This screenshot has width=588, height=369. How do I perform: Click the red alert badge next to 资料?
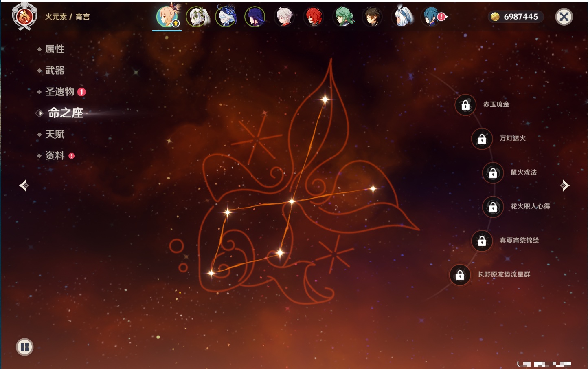[72, 156]
